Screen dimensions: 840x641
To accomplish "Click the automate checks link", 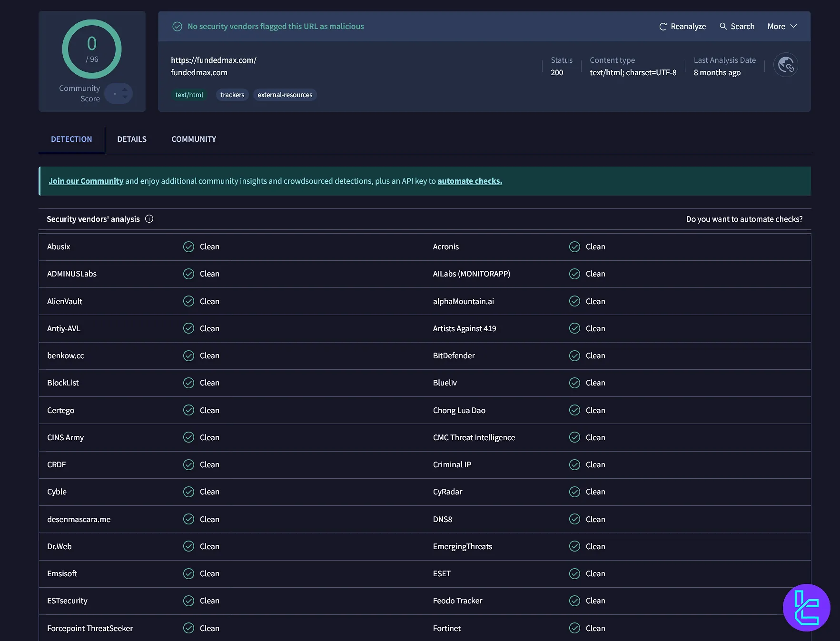I will (469, 181).
